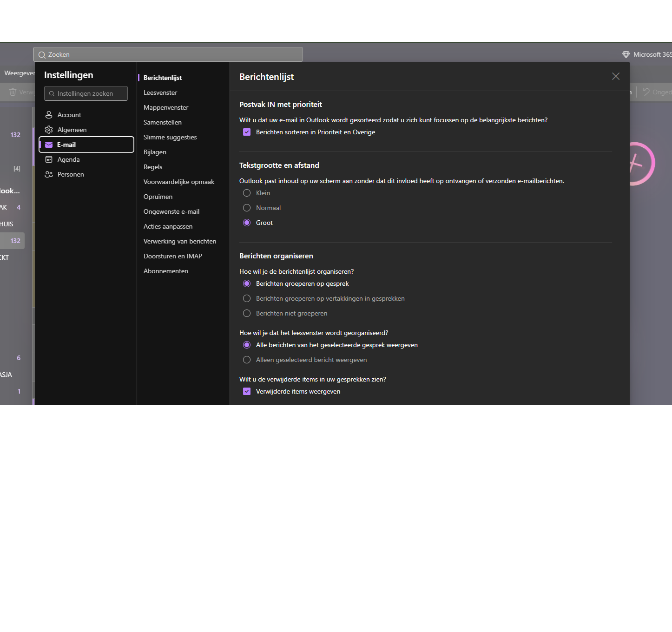Select the Normaal text size option
Image resolution: width=672 pixels, height=632 pixels.
pos(247,208)
